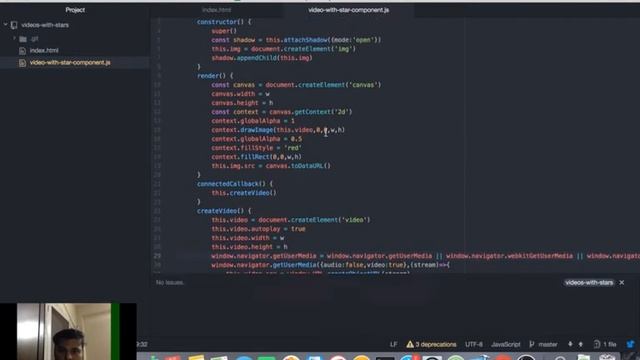Click the webcam video thumbnail overlay
This screenshot has width=640, height=360.
click(68, 331)
